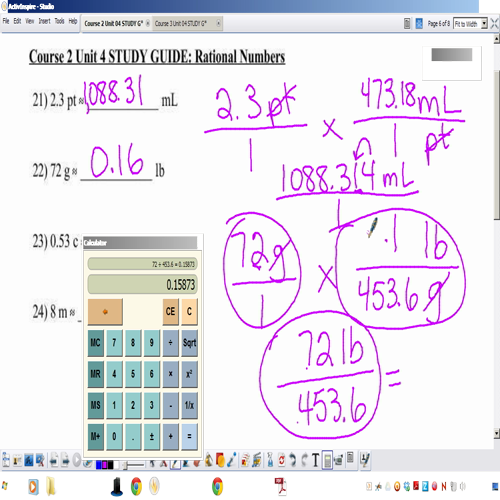
Task: Click calculator plus-minus sign key
Action: pyautogui.click(x=152, y=436)
